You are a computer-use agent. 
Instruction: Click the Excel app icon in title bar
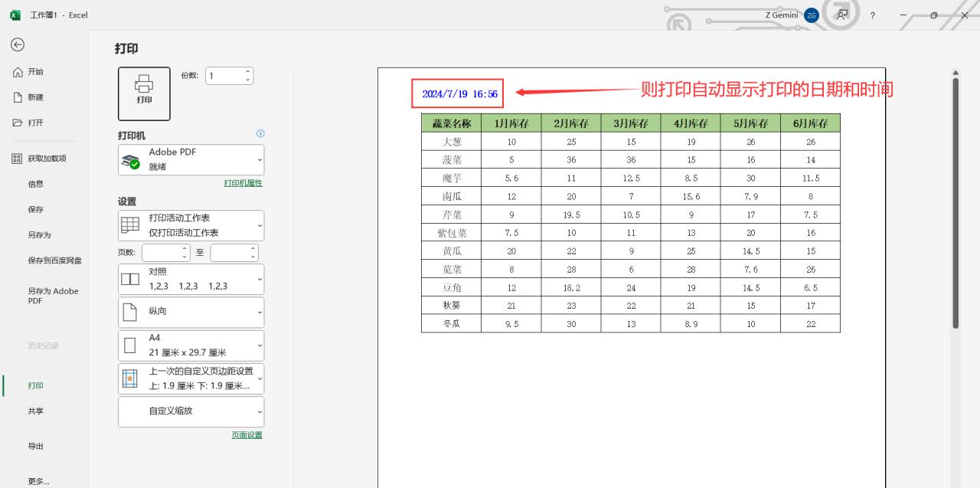pyautogui.click(x=15, y=15)
